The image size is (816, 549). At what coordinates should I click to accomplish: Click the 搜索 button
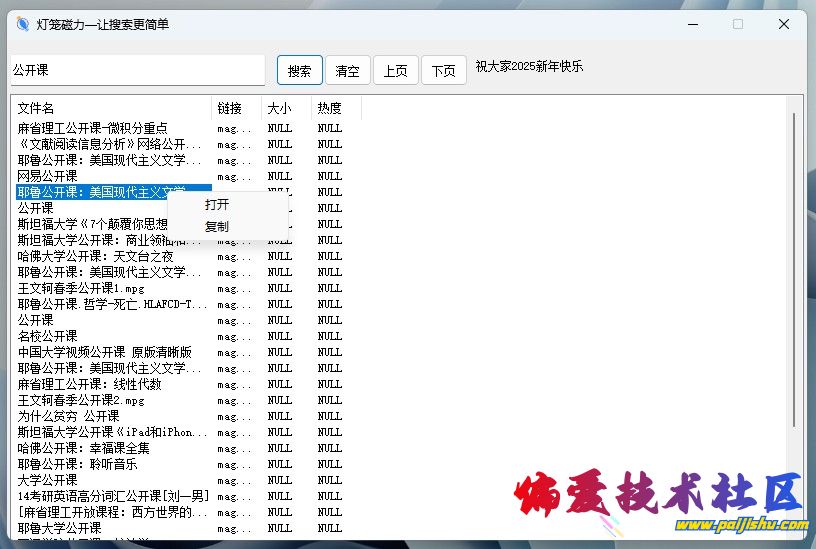(299, 71)
